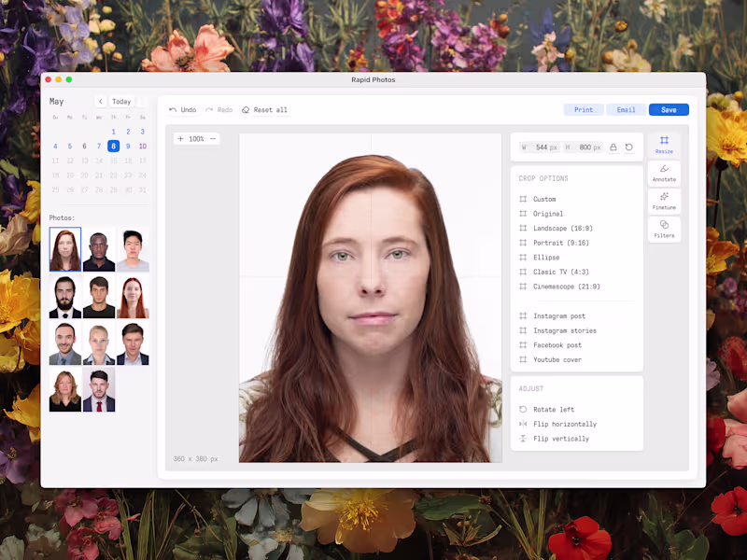The height and width of the screenshot is (560, 747).
Task: Click Undo in the toolbar
Action: coord(182,110)
